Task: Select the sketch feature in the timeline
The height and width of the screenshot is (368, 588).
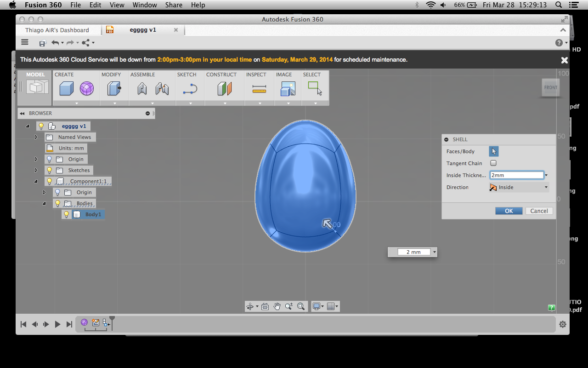Action: point(96,322)
